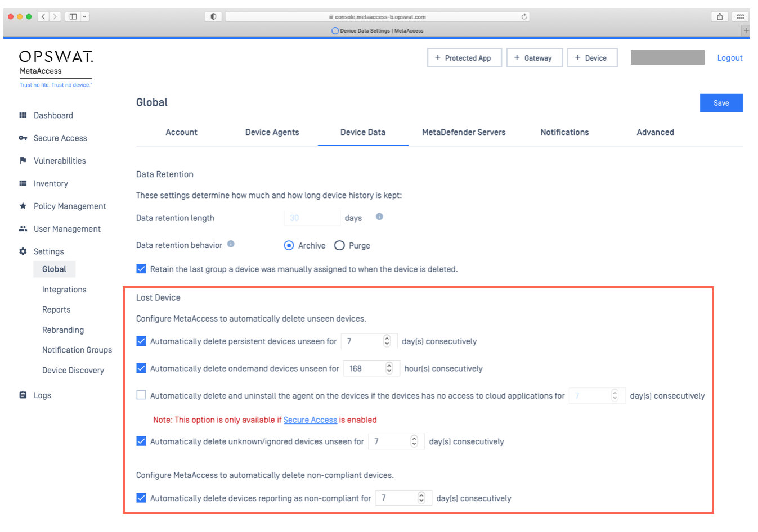Image resolution: width=758 pixels, height=532 pixels.
Task: Open the Dashboard grid icon
Action: click(23, 115)
